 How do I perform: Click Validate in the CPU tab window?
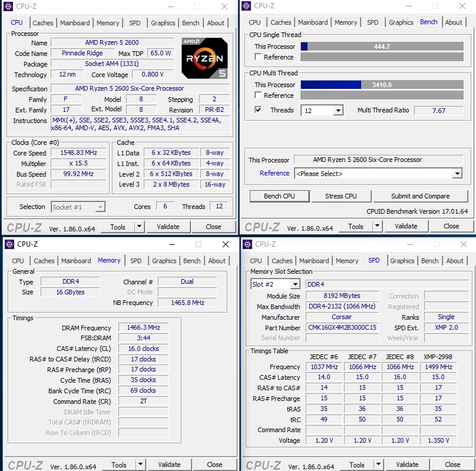168,227
